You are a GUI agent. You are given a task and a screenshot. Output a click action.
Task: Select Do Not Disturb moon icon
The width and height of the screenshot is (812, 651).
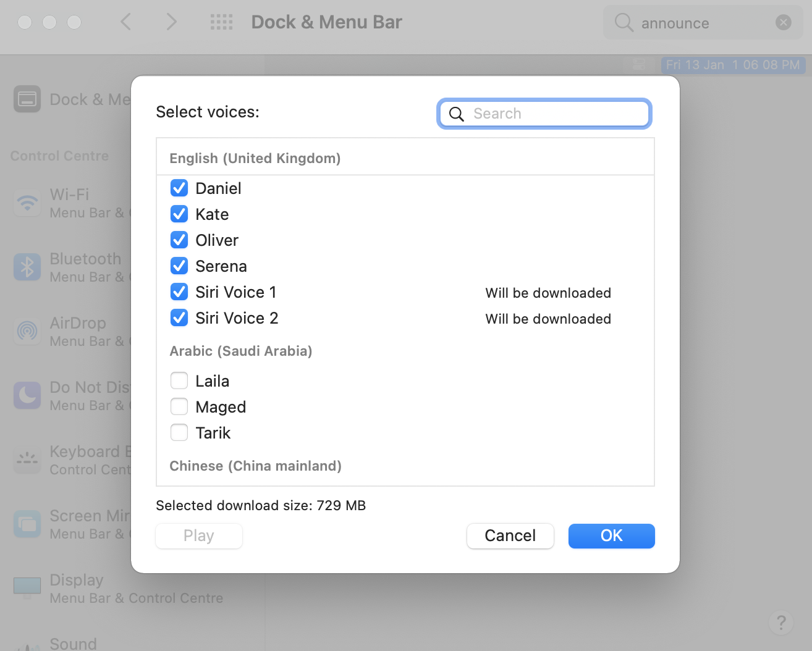[x=27, y=395]
